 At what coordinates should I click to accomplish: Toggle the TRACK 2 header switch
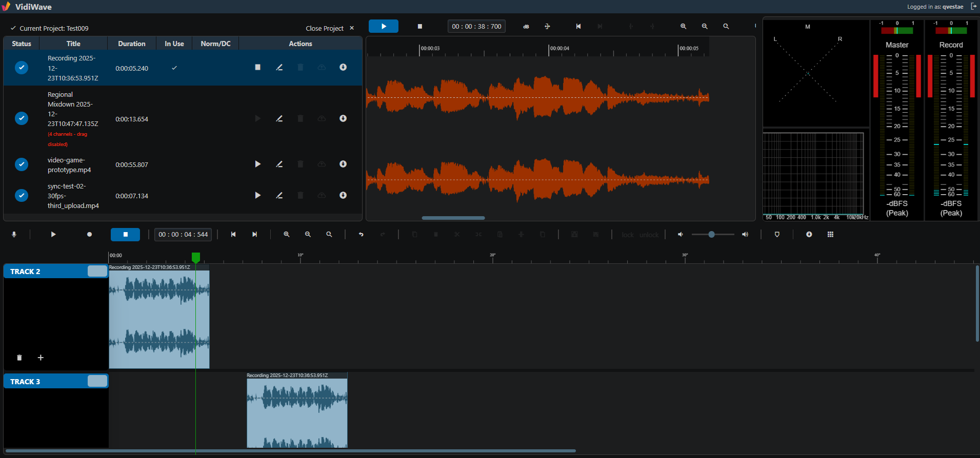[97, 271]
